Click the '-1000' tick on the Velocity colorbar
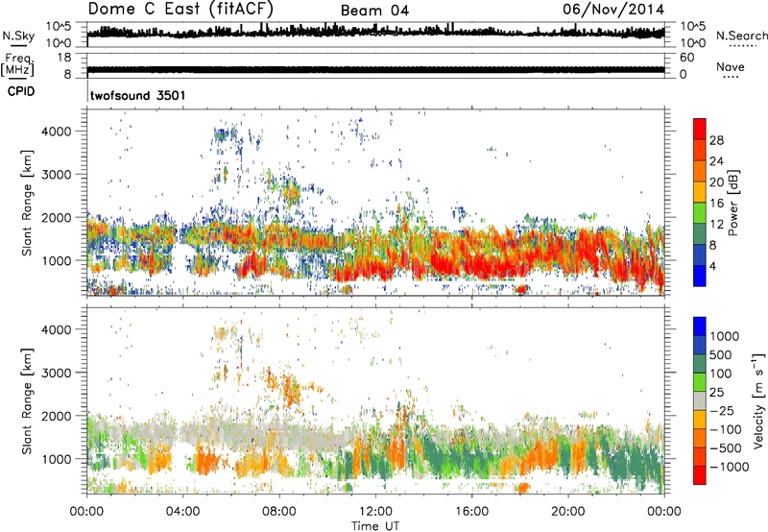 click(729, 467)
